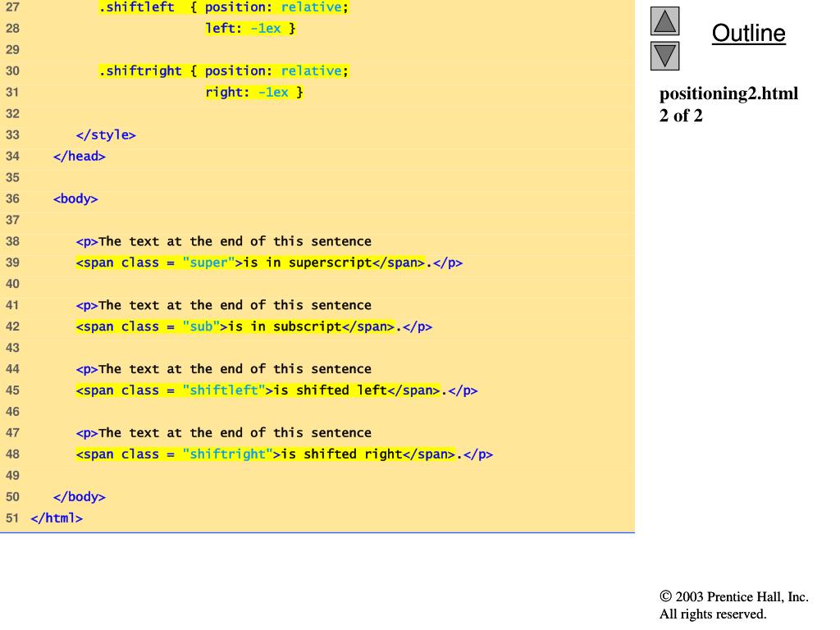The width and height of the screenshot is (840, 630).
Task: Click the span with class "shiftright"
Action: [265, 454]
